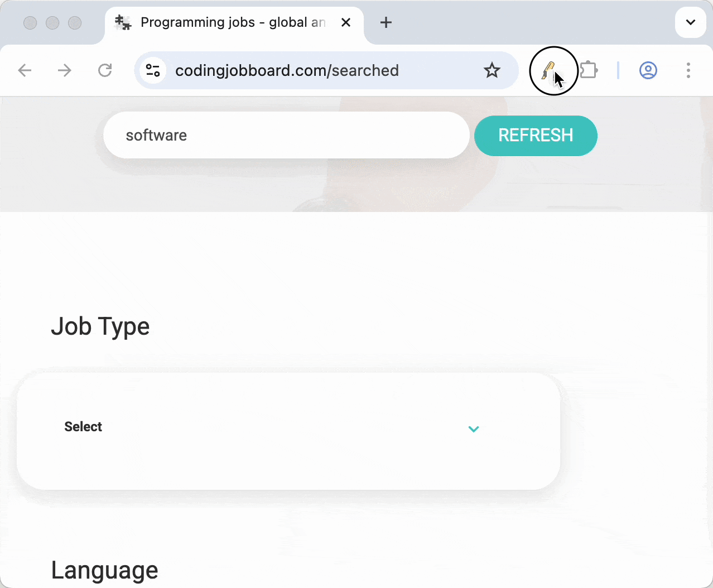
Task: Bookmark this page with the star icon
Action: point(492,70)
